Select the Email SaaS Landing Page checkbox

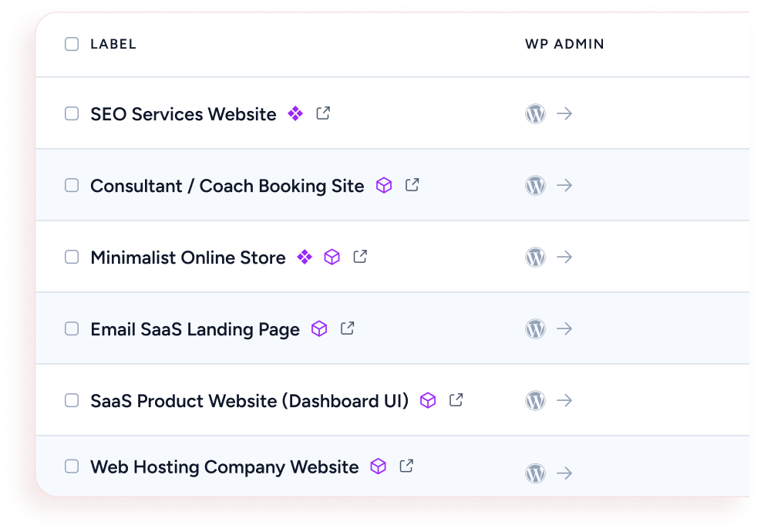72,329
